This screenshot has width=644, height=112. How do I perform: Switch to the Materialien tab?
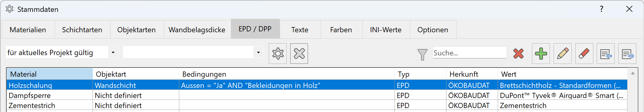coord(28,30)
